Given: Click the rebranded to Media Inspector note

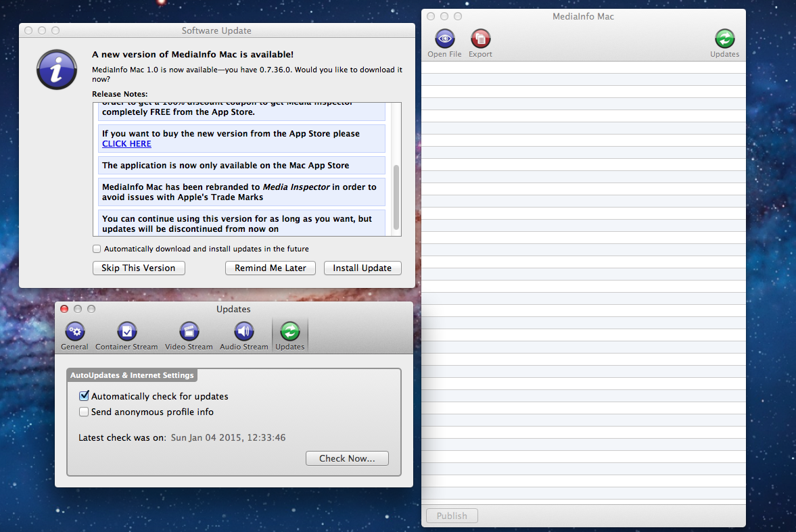Looking at the screenshot, I should click(x=241, y=192).
